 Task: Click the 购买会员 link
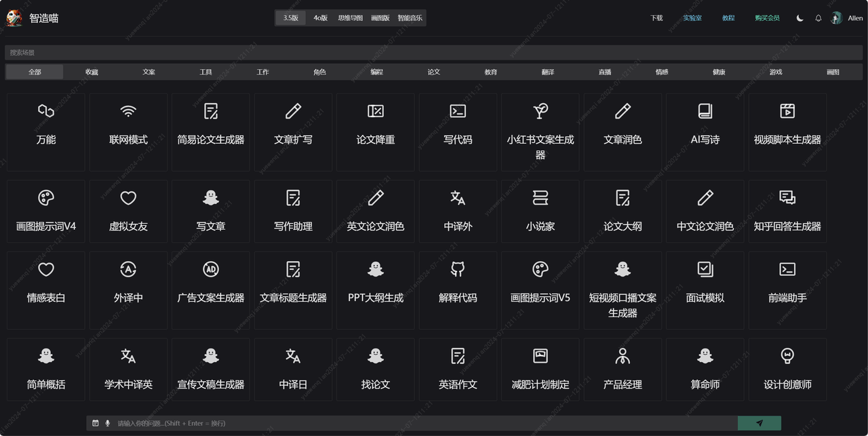coord(767,18)
